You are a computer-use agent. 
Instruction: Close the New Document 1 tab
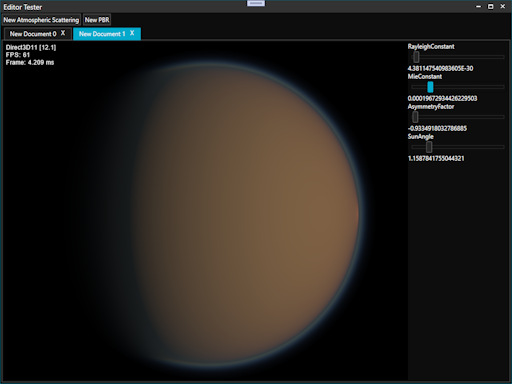coord(132,33)
